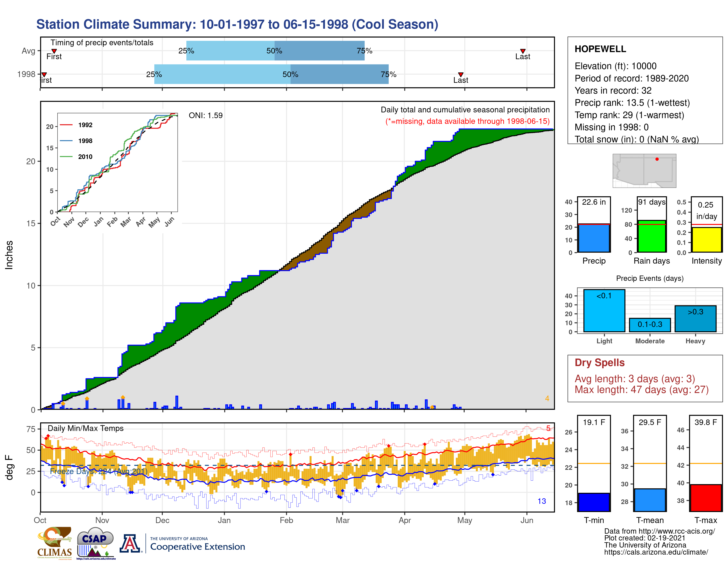
Task: Click 'Total snow (in): 0' text
Action: [x=610, y=139]
